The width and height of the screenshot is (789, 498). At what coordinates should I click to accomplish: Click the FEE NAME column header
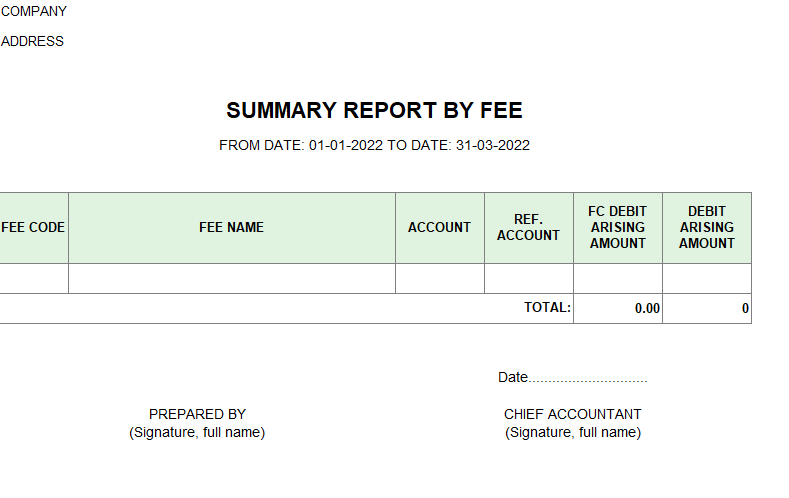231,227
